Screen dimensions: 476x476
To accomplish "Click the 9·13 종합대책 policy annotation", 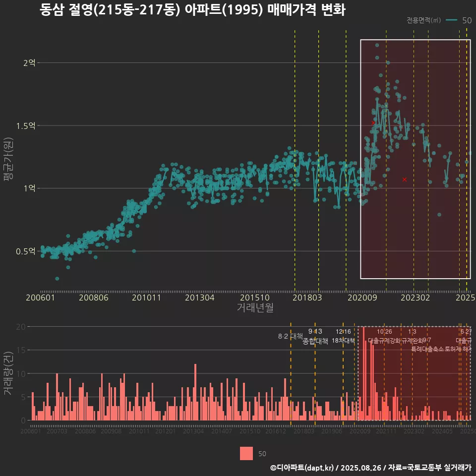I will [x=315, y=336].
